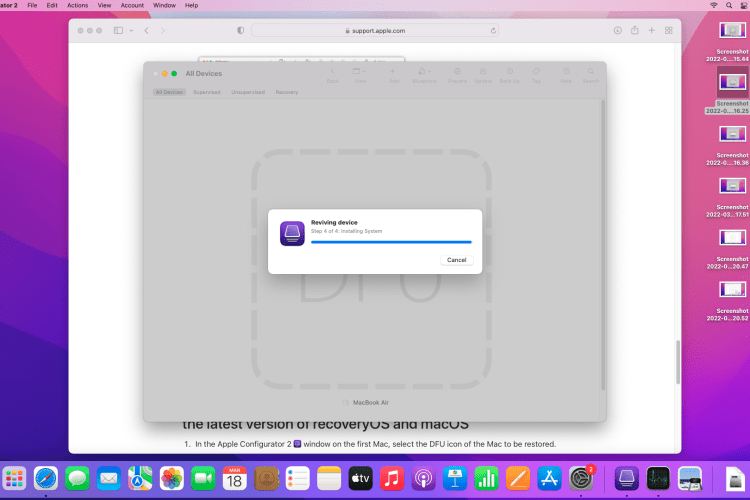
Task: Open the Safari privacy report shield icon
Action: pyautogui.click(x=241, y=30)
